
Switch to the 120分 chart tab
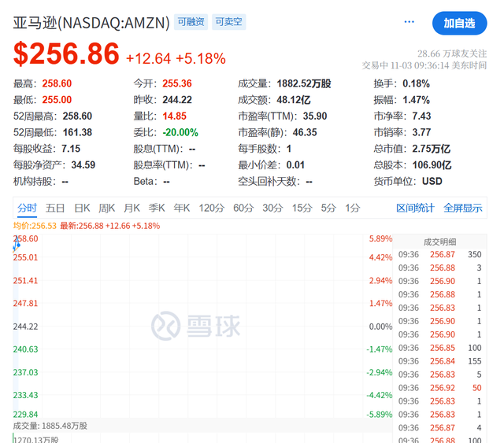coord(212,208)
